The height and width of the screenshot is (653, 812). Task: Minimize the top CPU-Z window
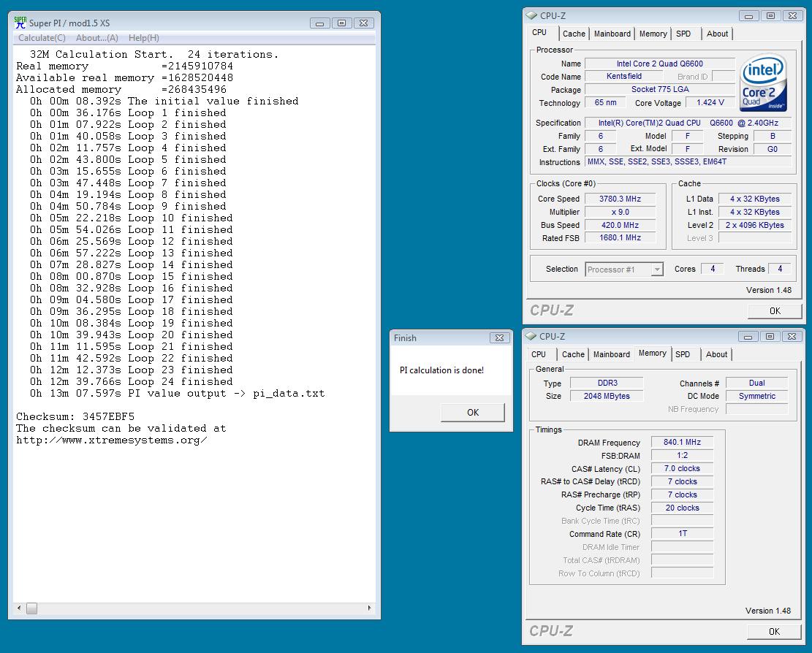[749, 16]
